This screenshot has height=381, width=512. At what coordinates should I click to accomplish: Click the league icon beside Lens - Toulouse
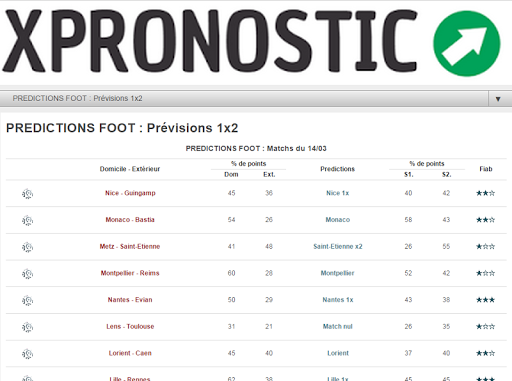tap(27, 327)
